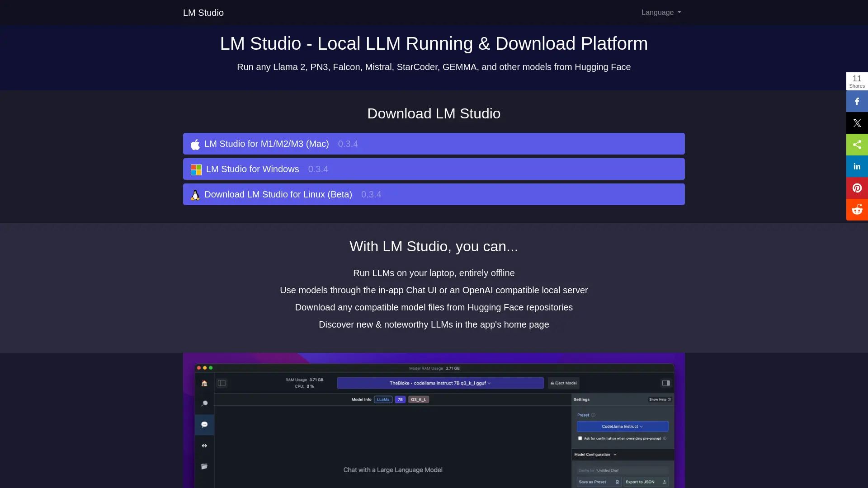Open the local server arrows sidebar icon
Image resolution: width=868 pixels, height=488 pixels.
click(204, 446)
